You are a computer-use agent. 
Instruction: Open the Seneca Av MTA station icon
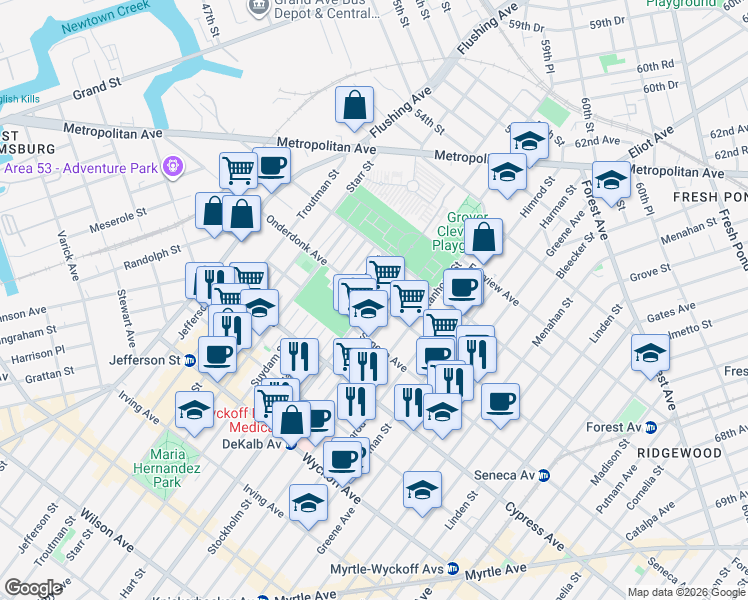click(544, 476)
